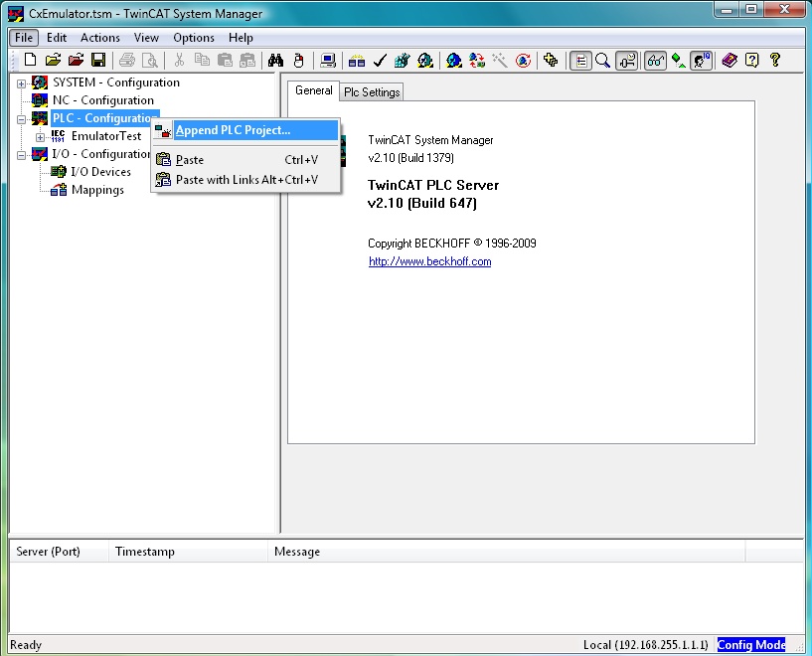812x656 pixels.
Task: Select SYSTEM - Configuration in the tree
Action: pos(116,82)
